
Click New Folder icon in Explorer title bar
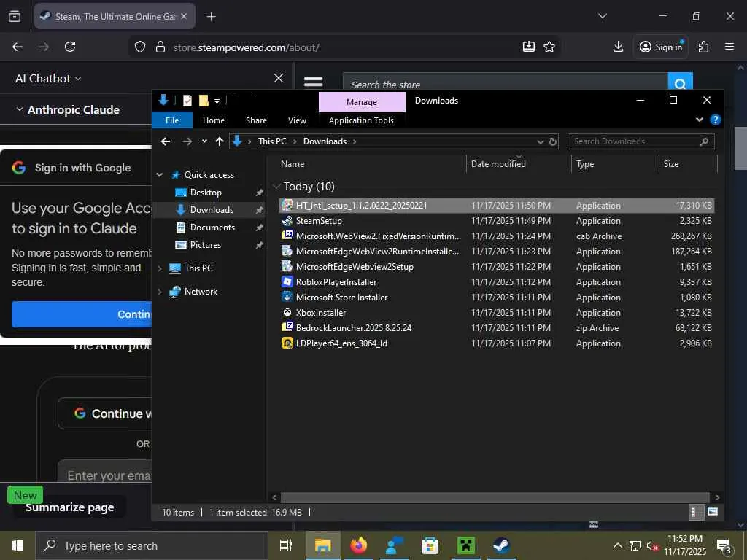click(204, 101)
